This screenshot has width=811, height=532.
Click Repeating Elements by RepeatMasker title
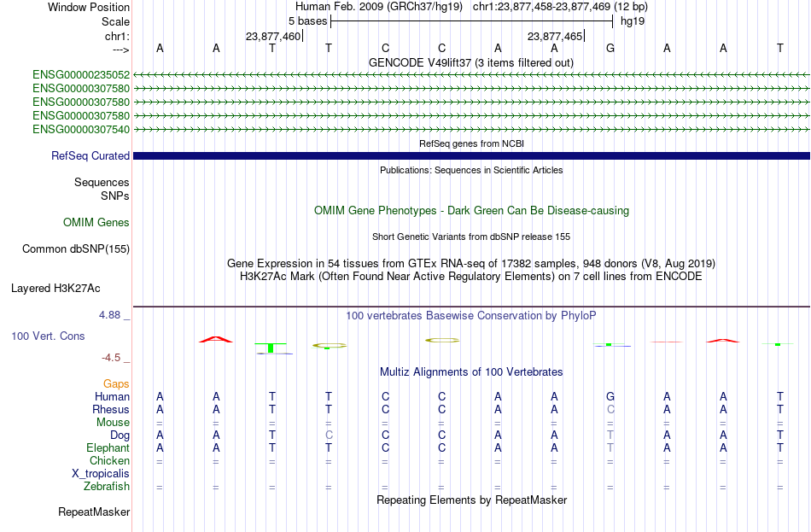[x=471, y=500]
